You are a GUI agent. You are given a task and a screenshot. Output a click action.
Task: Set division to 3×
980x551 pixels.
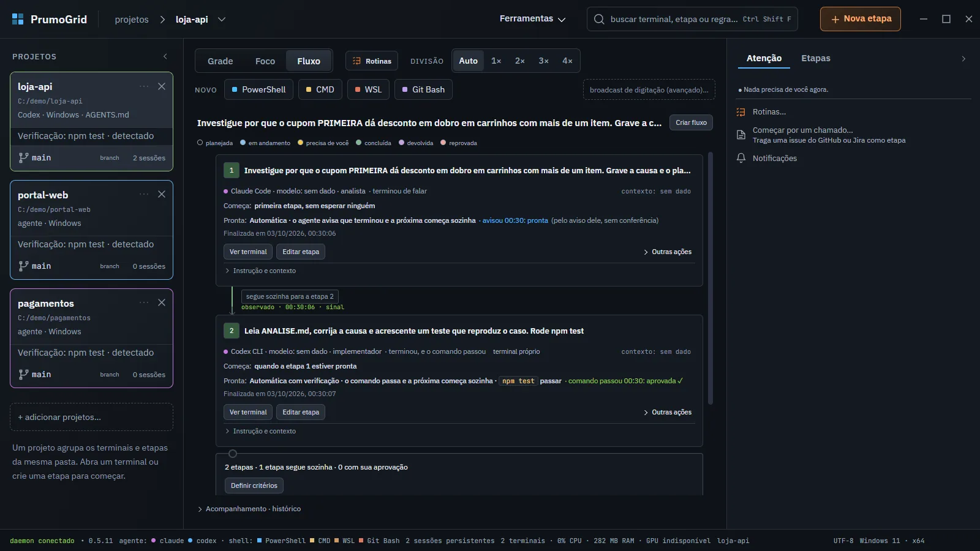tap(543, 61)
